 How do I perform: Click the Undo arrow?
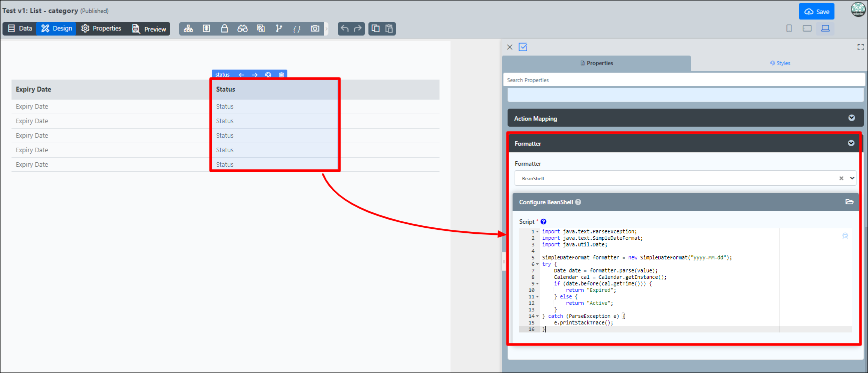[x=344, y=29]
